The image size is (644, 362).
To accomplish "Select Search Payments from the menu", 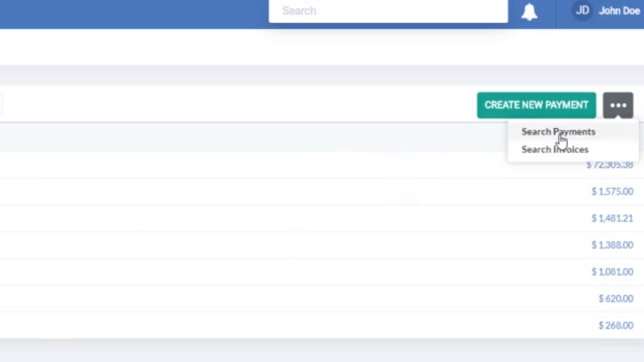I will 558,132.
